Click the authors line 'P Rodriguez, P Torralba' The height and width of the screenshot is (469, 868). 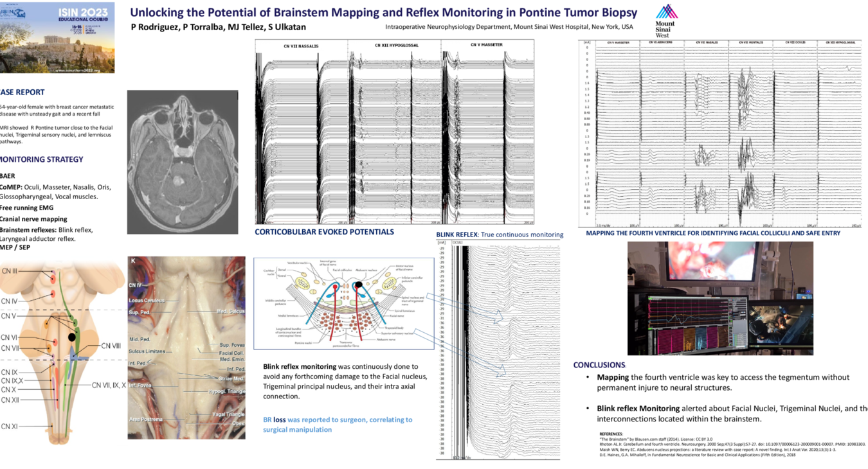click(219, 27)
